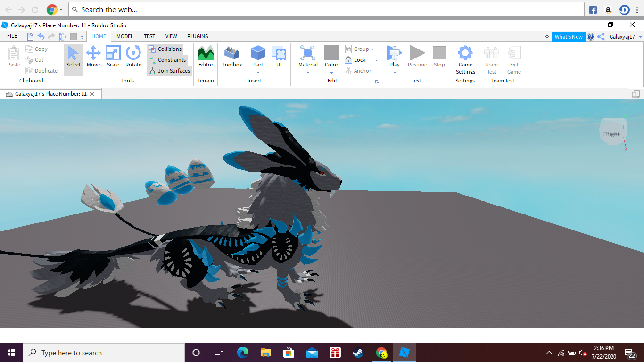Click the What's New button
The width and height of the screenshot is (644, 362).
(569, 37)
